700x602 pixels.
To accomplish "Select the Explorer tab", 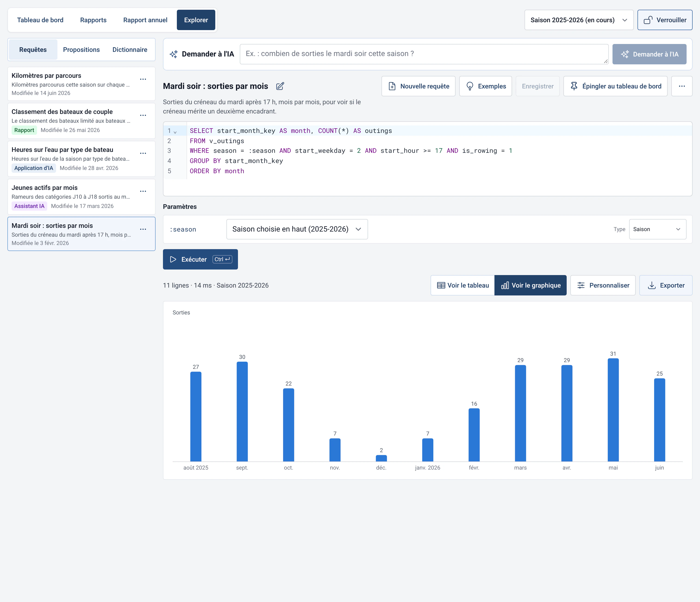I will pyautogui.click(x=196, y=20).
